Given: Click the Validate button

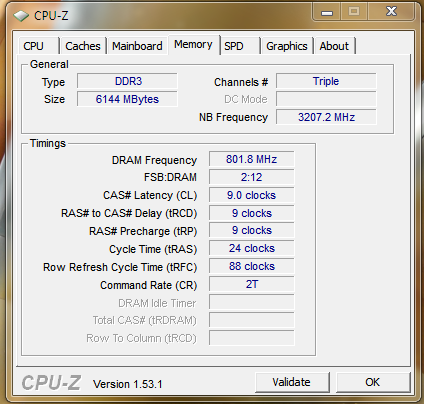Looking at the screenshot, I should tap(292, 382).
